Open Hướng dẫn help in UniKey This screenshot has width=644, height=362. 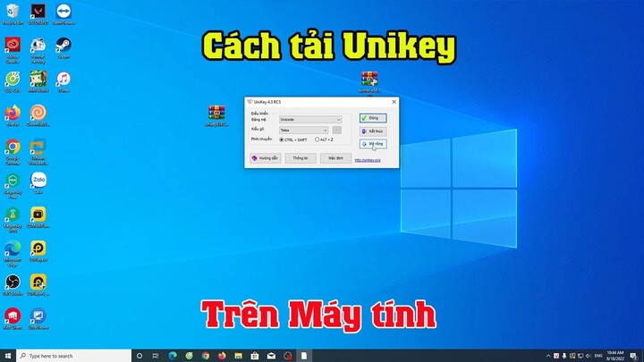click(266, 158)
